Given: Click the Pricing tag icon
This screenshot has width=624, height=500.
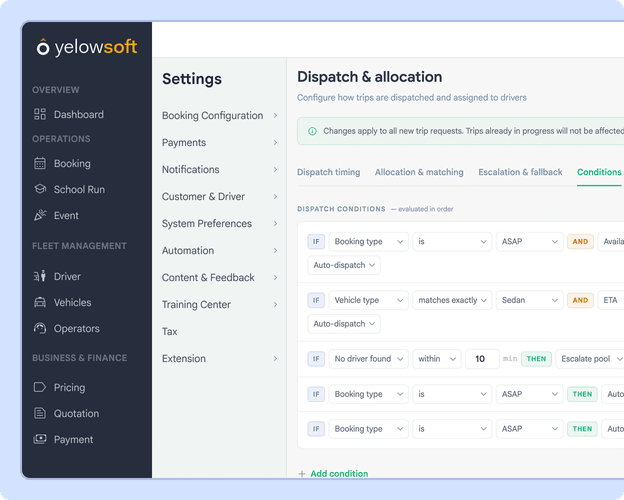Looking at the screenshot, I should (x=40, y=387).
